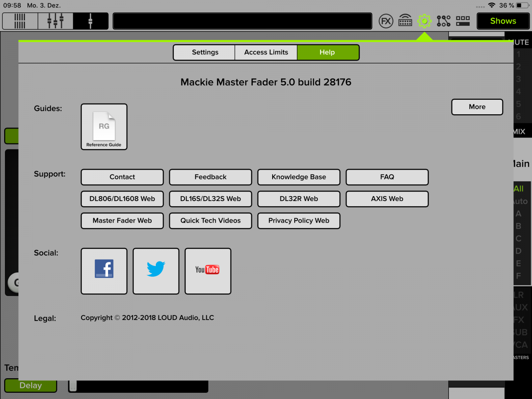Switch to the Access Limits tab
This screenshot has height=399, width=532.
coord(266,52)
